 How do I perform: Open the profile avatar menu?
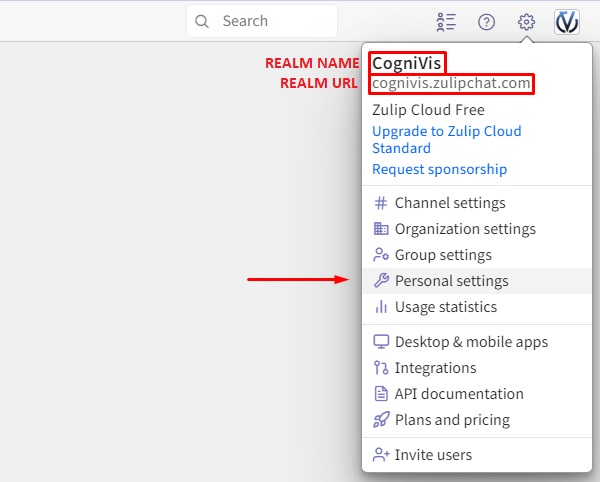(567, 22)
